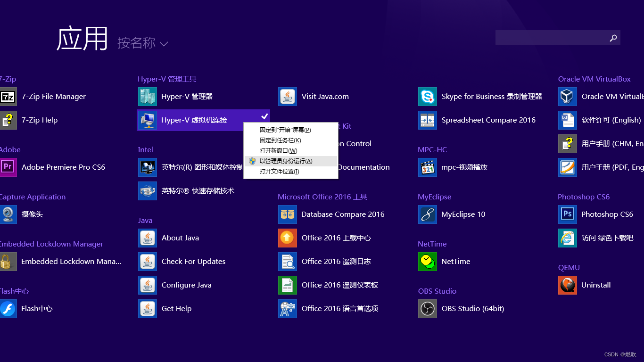Open Spreadsheet Compare 2016 icon

(x=428, y=120)
